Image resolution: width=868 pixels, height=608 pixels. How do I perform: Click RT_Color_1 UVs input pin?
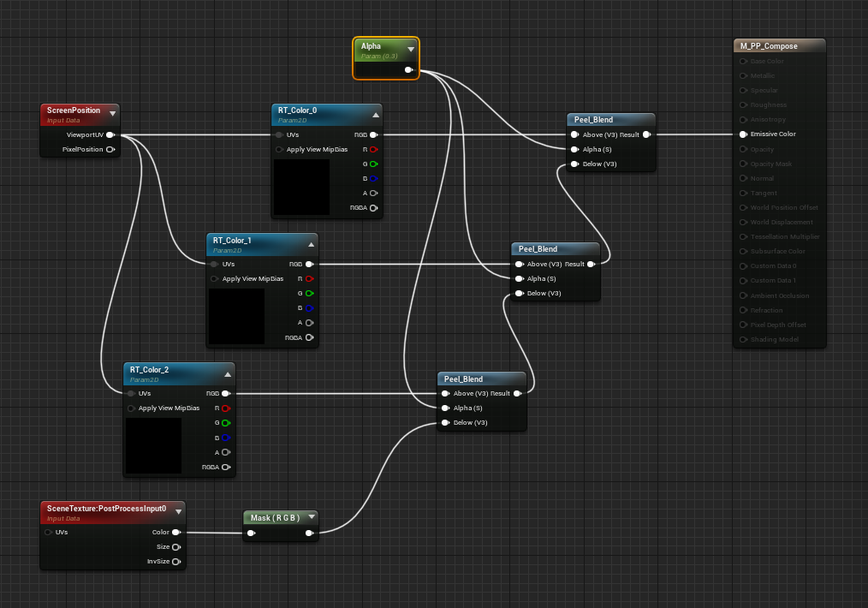214,264
